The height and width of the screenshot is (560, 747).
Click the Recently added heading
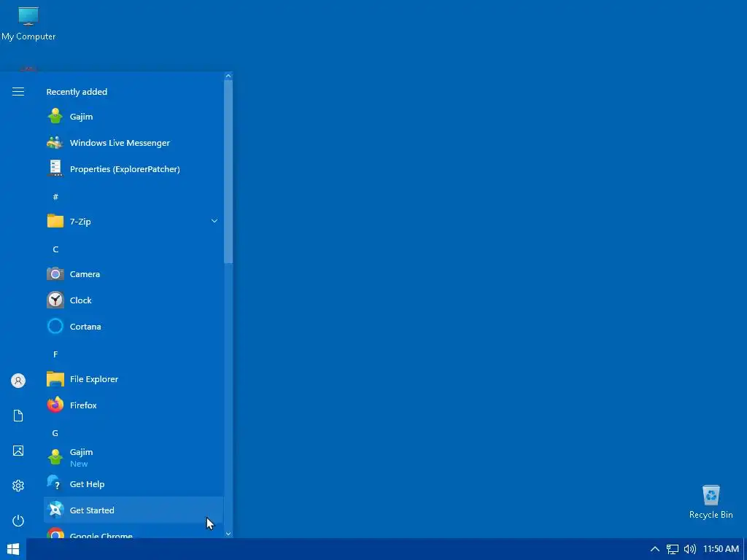tap(77, 91)
